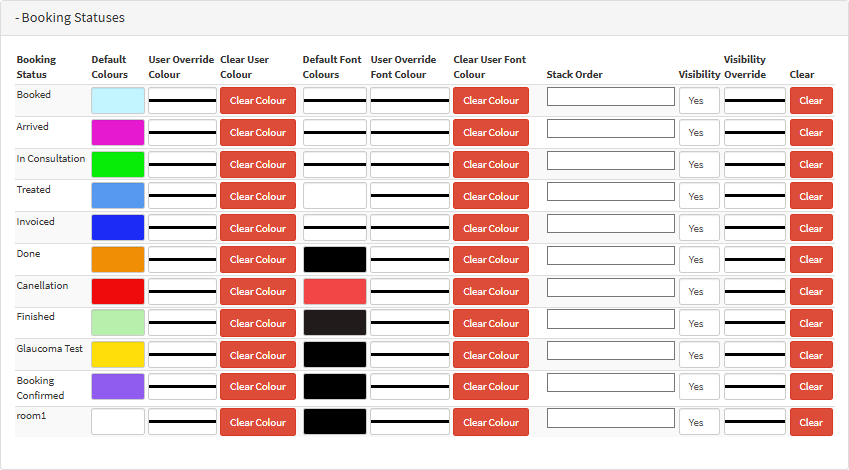Image resolution: width=849 pixels, height=470 pixels.
Task: Clear user colour for Glaucoma Test
Action: point(258,354)
